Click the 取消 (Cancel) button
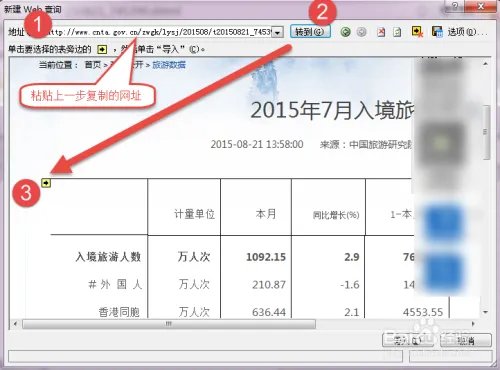500x370 pixels. (466, 340)
